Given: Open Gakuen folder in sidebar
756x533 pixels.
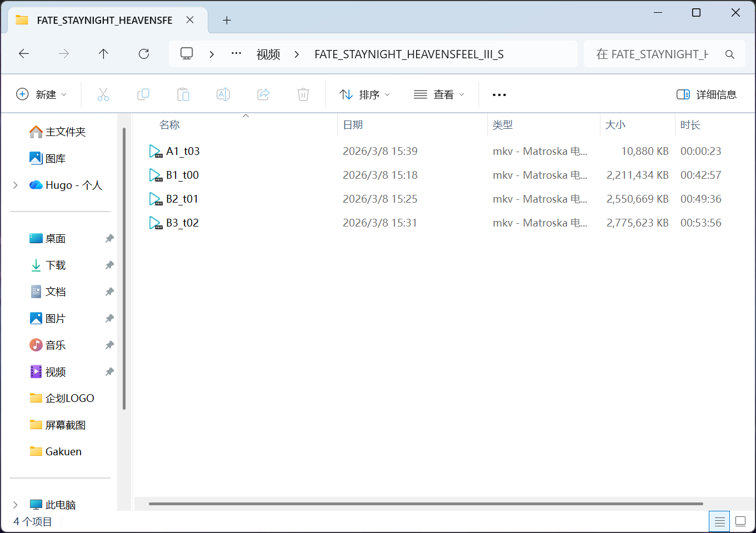Looking at the screenshot, I should pos(56,451).
